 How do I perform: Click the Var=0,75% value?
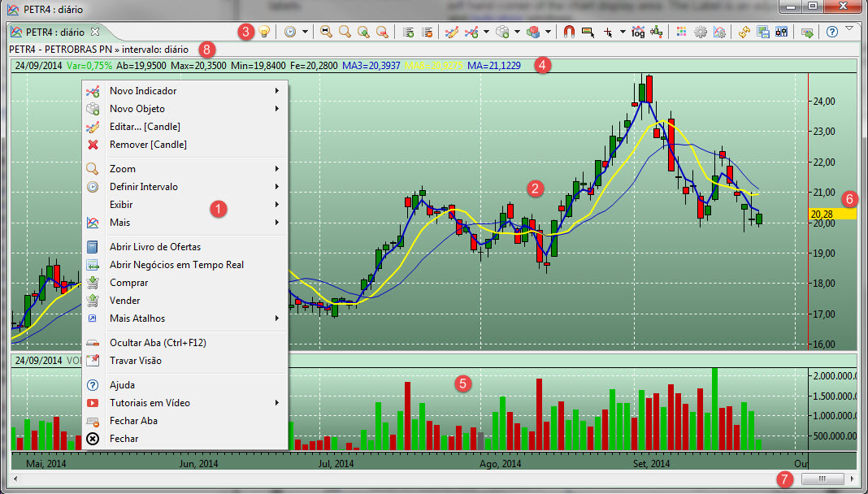tap(89, 66)
